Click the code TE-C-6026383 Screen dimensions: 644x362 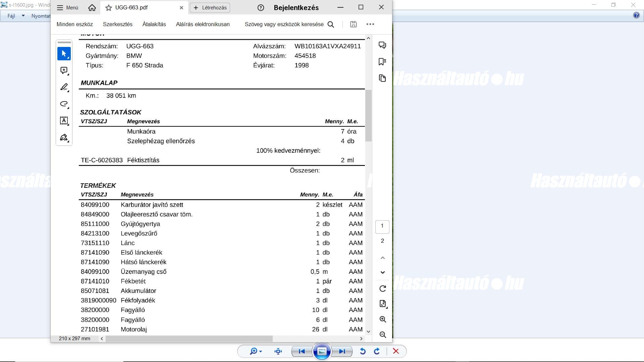coord(102,160)
